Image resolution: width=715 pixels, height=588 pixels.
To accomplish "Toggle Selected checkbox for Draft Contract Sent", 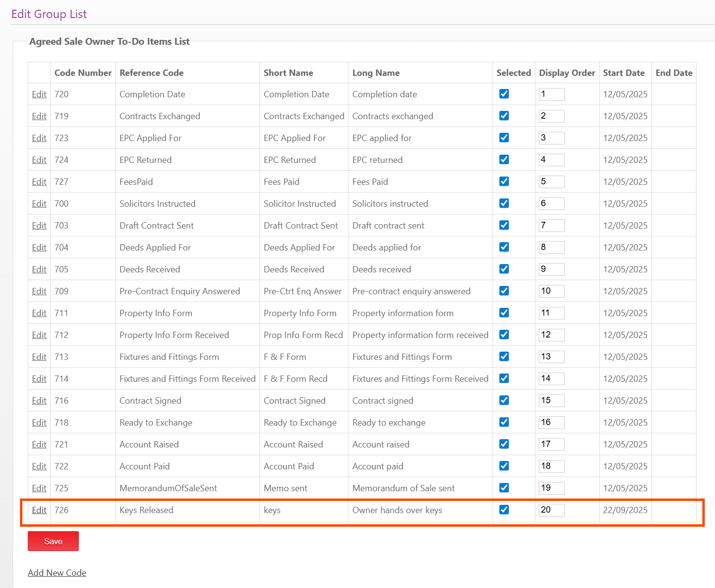I will pyautogui.click(x=504, y=225).
